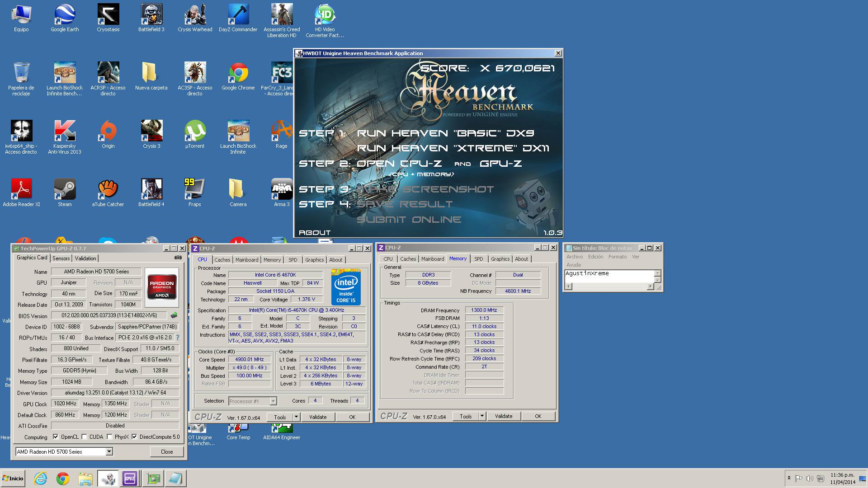Open Internet Explorer from the taskbar
Screen dimensions: 868x488
(41, 479)
